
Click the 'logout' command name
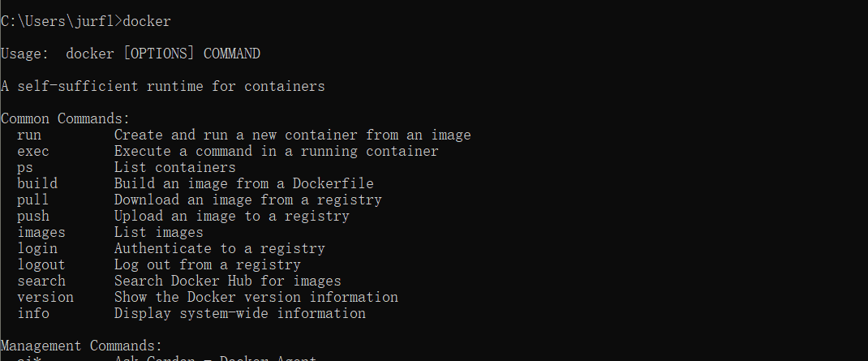pyautogui.click(x=41, y=264)
